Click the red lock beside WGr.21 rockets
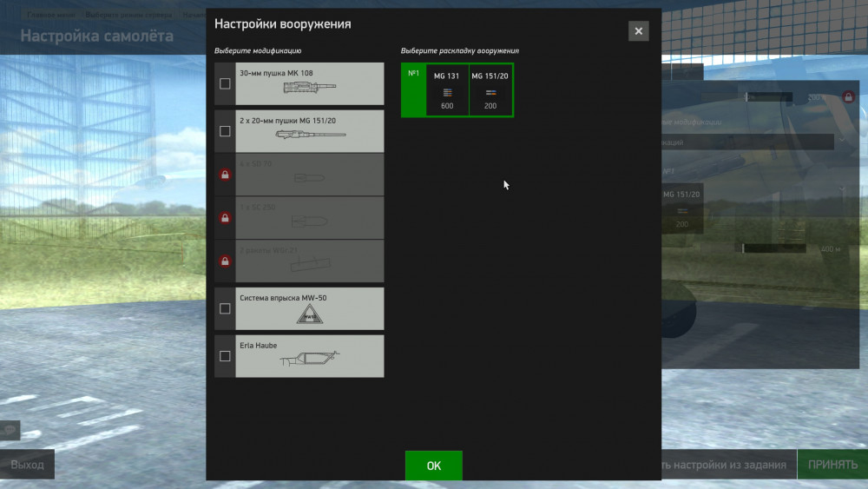868x489 pixels. [x=225, y=261]
